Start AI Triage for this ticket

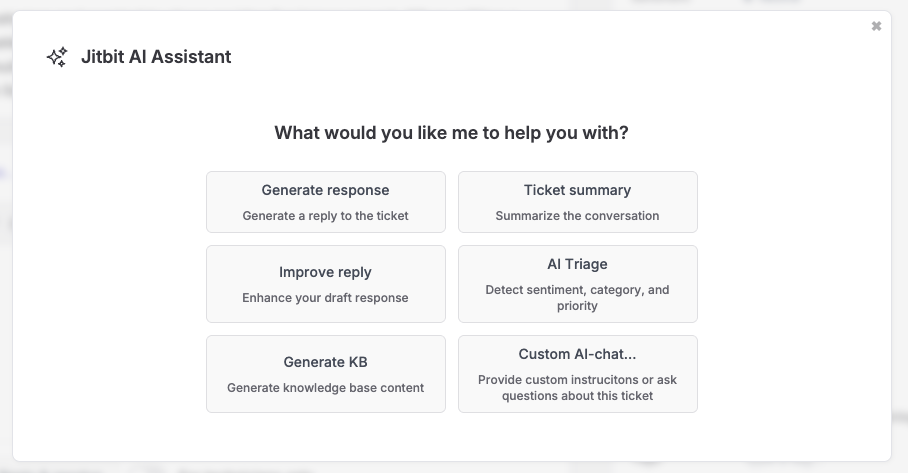pyautogui.click(x=577, y=264)
